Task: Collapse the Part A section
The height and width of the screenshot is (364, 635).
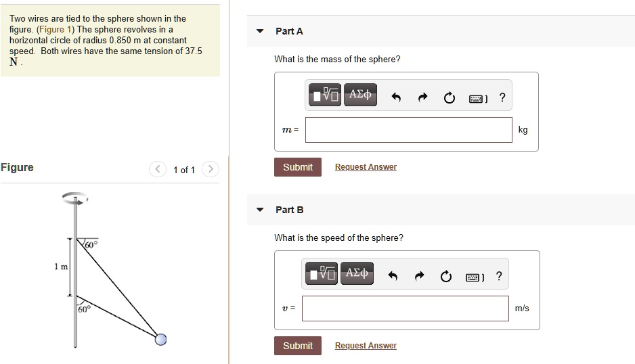Action: pyautogui.click(x=260, y=31)
